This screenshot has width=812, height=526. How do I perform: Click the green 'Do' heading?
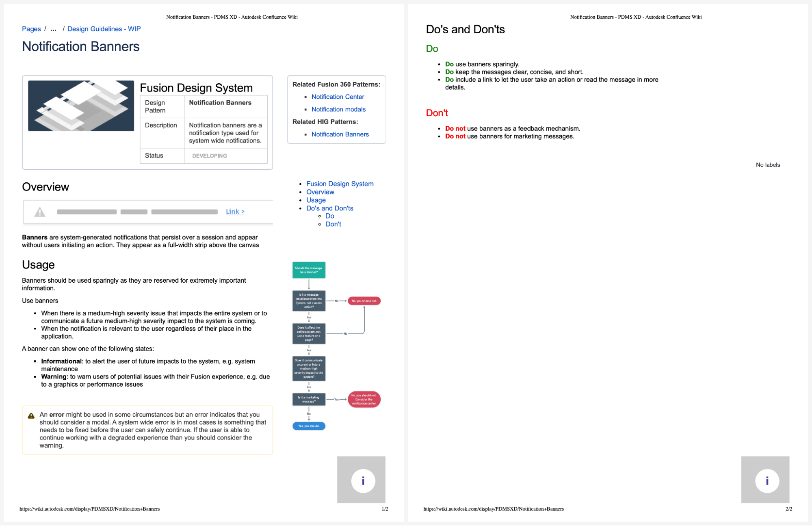(x=432, y=49)
